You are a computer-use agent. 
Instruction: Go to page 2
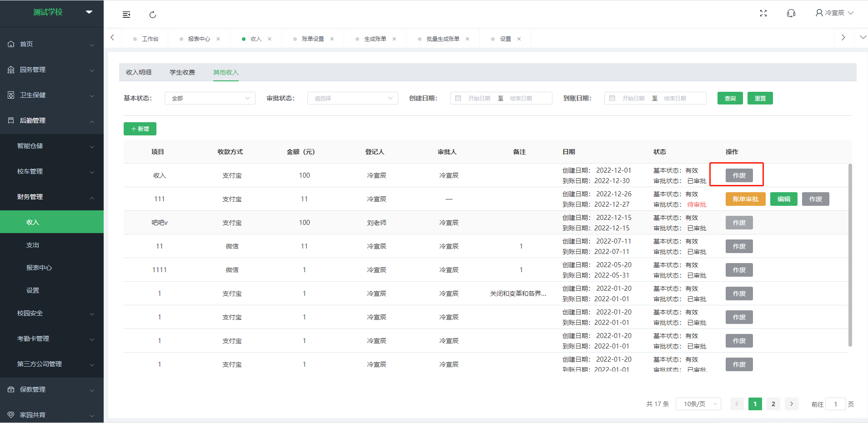[x=773, y=404]
